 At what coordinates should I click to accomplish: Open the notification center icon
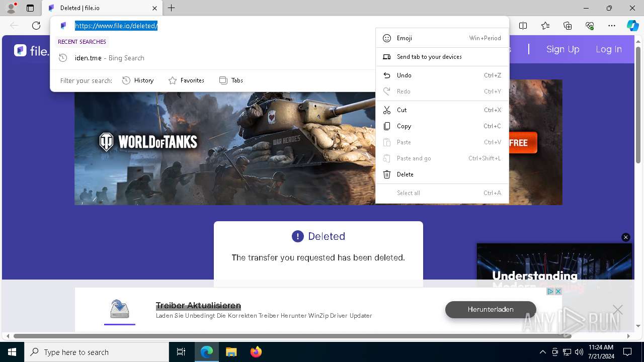tap(627, 352)
